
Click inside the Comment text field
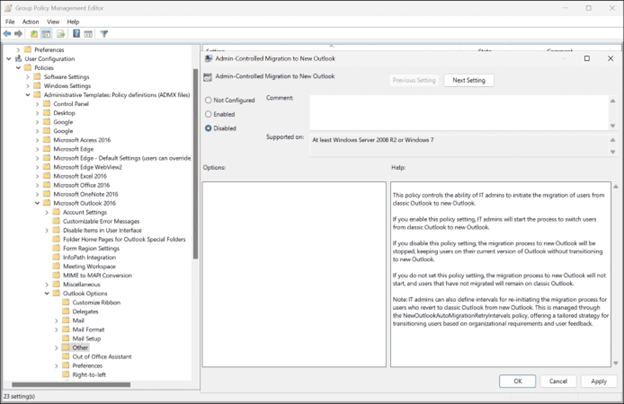pyautogui.click(x=459, y=113)
